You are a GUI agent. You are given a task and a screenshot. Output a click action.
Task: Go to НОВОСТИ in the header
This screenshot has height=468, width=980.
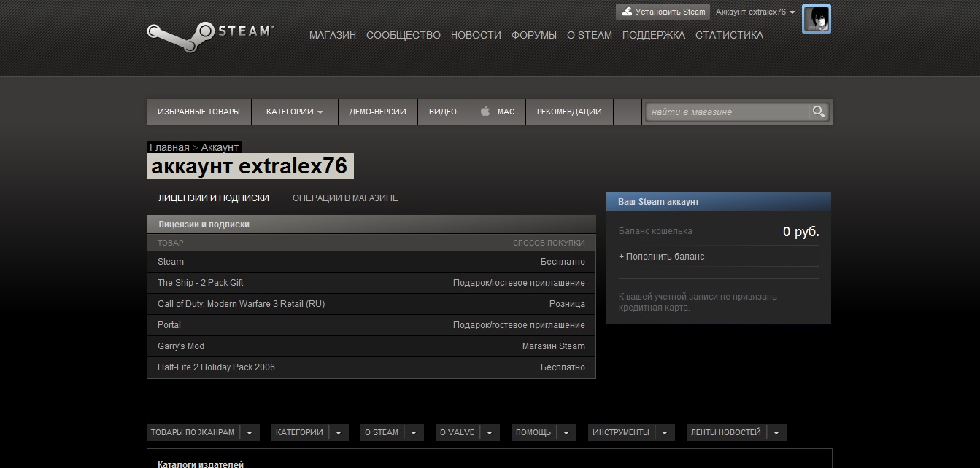coord(476,35)
